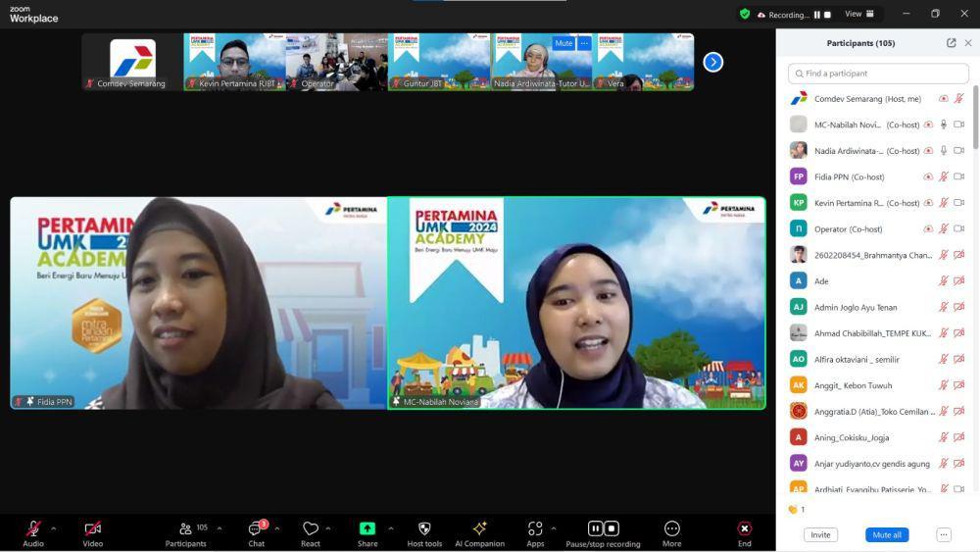Expand the Apps options caret

tap(553, 528)
